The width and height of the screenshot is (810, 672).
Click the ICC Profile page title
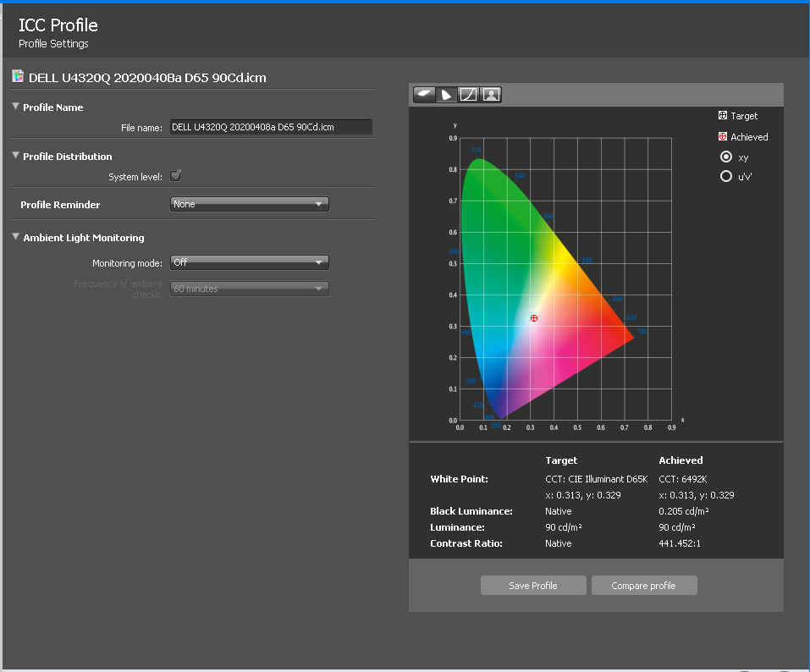point(58,25)
